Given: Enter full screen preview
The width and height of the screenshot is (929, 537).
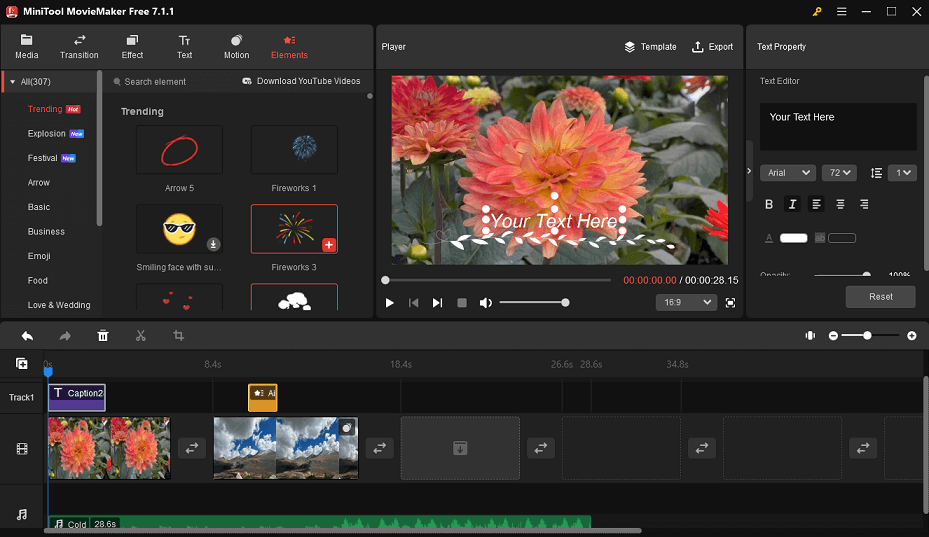Looking at the screenshot, I should [x=731, y=303].
